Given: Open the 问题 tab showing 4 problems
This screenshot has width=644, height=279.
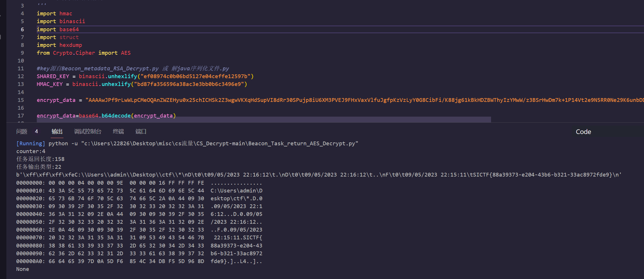Looking at the screenshot, I should coord(21,131).
